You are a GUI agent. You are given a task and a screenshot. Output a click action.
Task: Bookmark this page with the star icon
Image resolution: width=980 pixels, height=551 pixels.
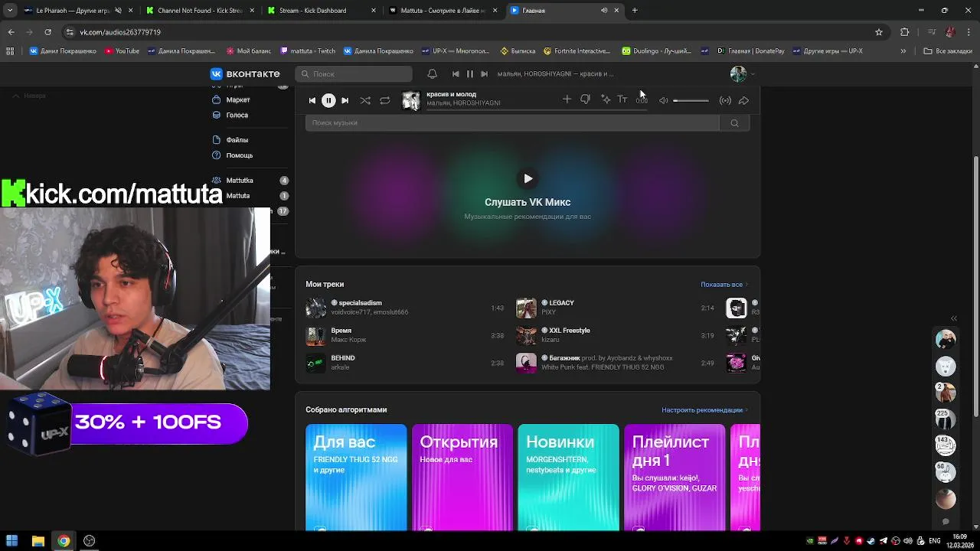click(879, 32)
